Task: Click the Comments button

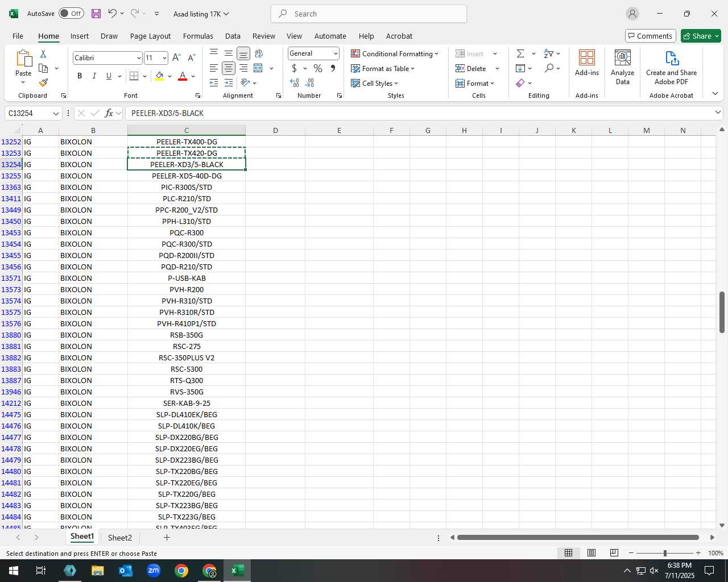Action: [x=650, y=36]
